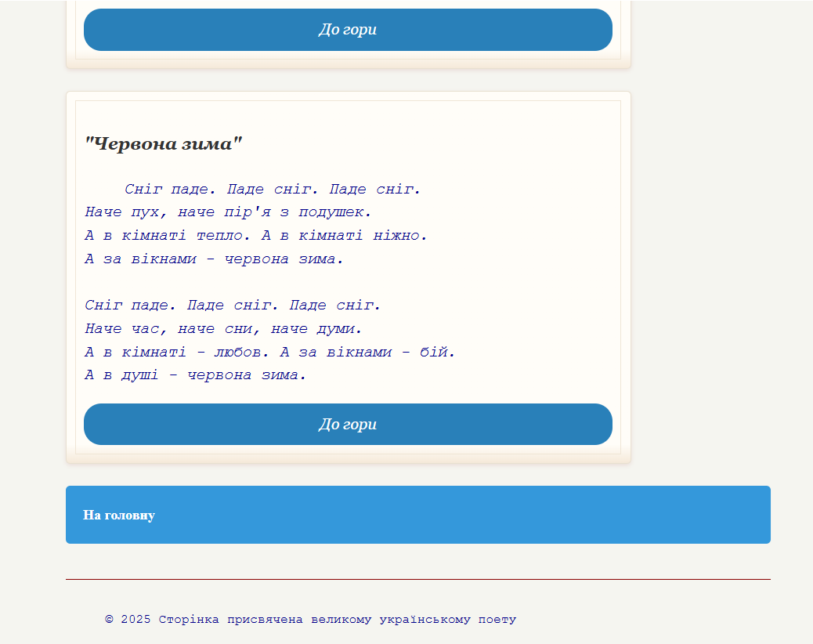Viewport: 813px width, 644px height.
Task: Click the top "До гори" button
Action: tap(348, 30)
